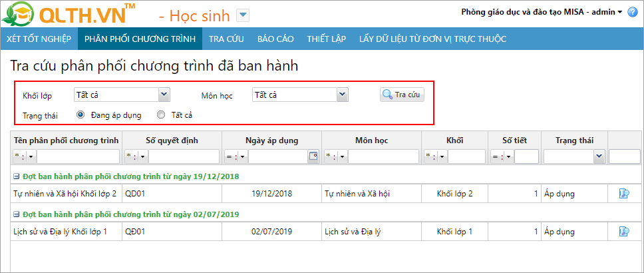Click the 19/12/2018 date cell
Screen dimensions: 644x273
click(272, 194)
